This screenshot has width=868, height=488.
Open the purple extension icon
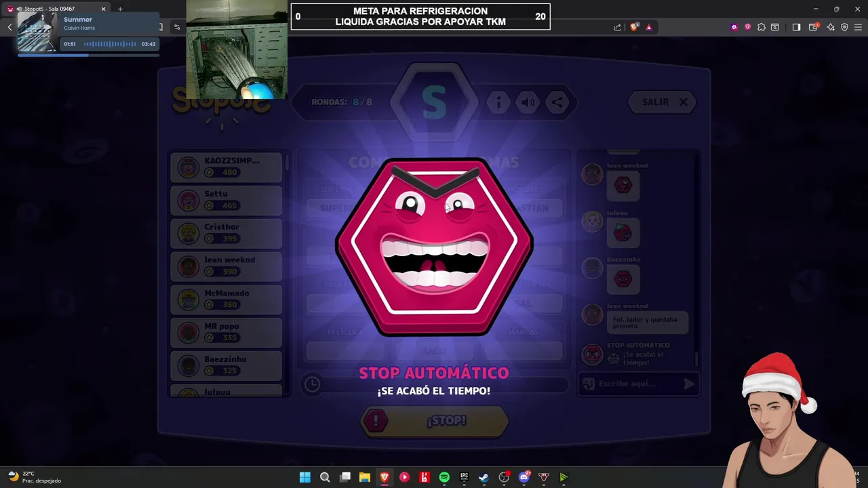(734, 27)
